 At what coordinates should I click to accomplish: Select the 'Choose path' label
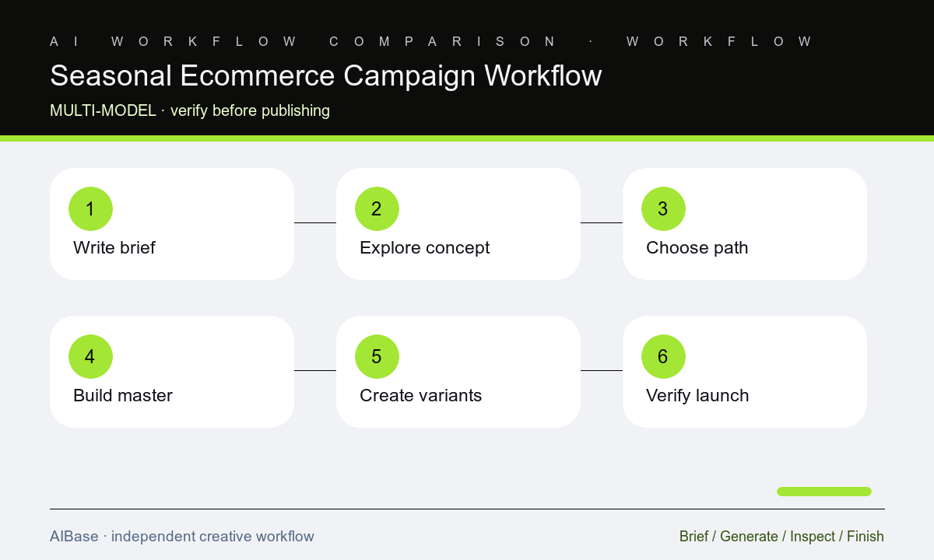click(x=697, y=247)
